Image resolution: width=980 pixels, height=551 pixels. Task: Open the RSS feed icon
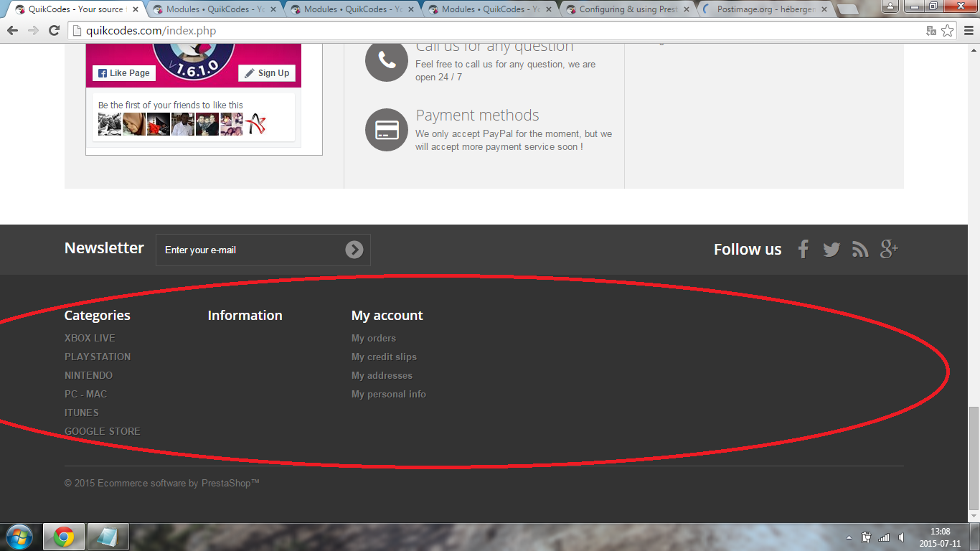[x=860, y=249]
